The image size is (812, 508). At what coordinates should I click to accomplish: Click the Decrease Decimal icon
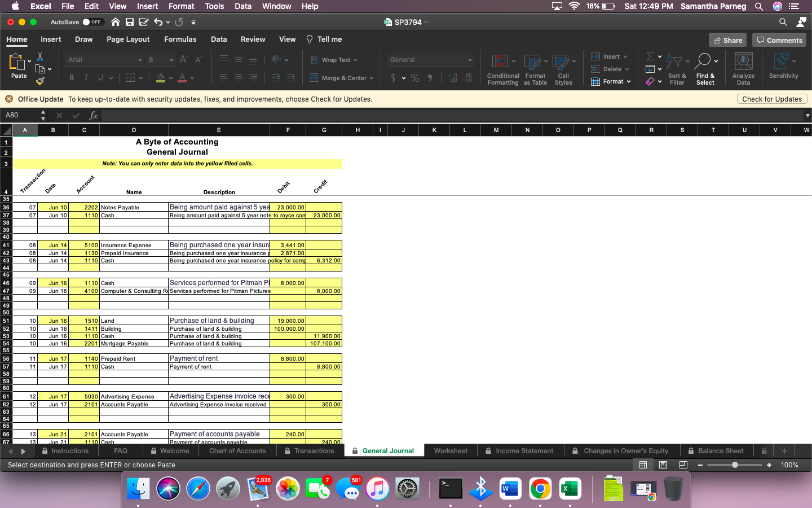[468, 78]
